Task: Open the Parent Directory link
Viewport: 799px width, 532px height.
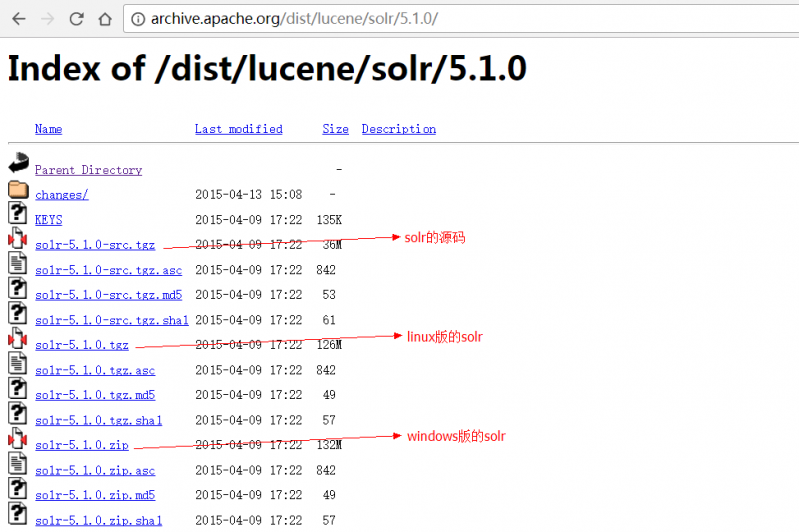Action: 88,170
